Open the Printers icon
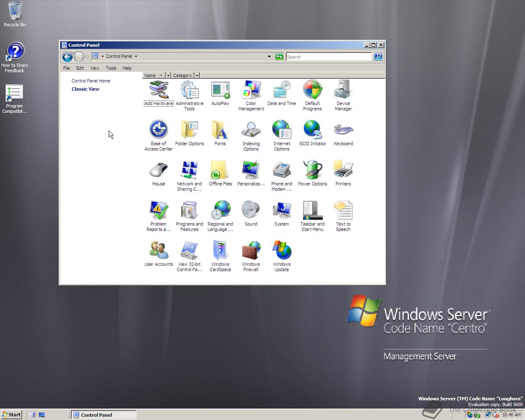The height and width of the screenshot is (420, 525). tap(343, 174)
